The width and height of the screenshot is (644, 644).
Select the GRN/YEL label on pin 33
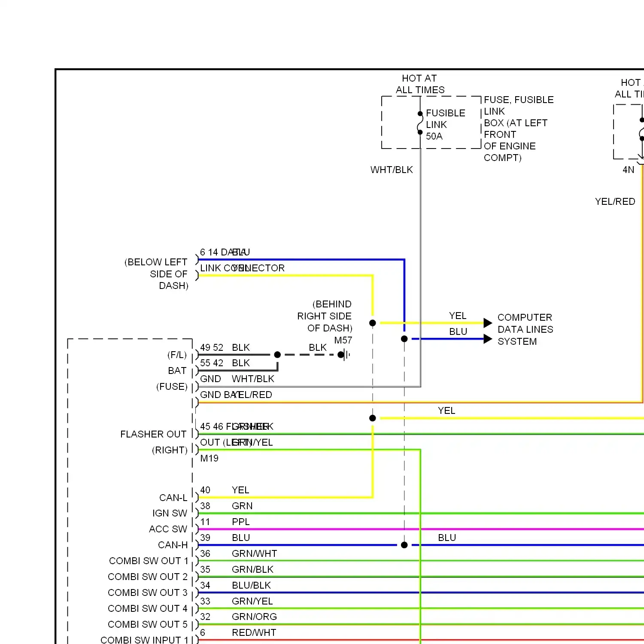coord(252,601)
